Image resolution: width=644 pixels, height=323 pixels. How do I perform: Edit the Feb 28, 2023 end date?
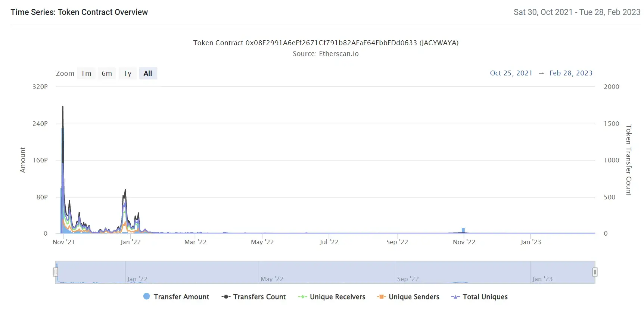click(571, 73)
